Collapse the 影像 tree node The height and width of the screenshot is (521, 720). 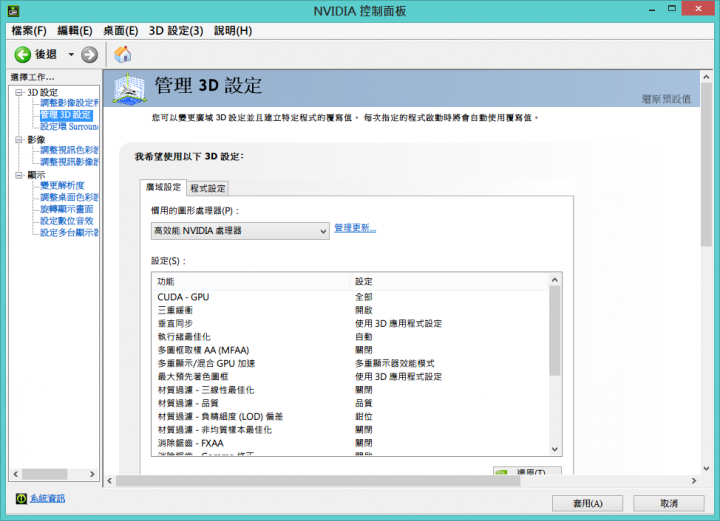pos(19,140)
